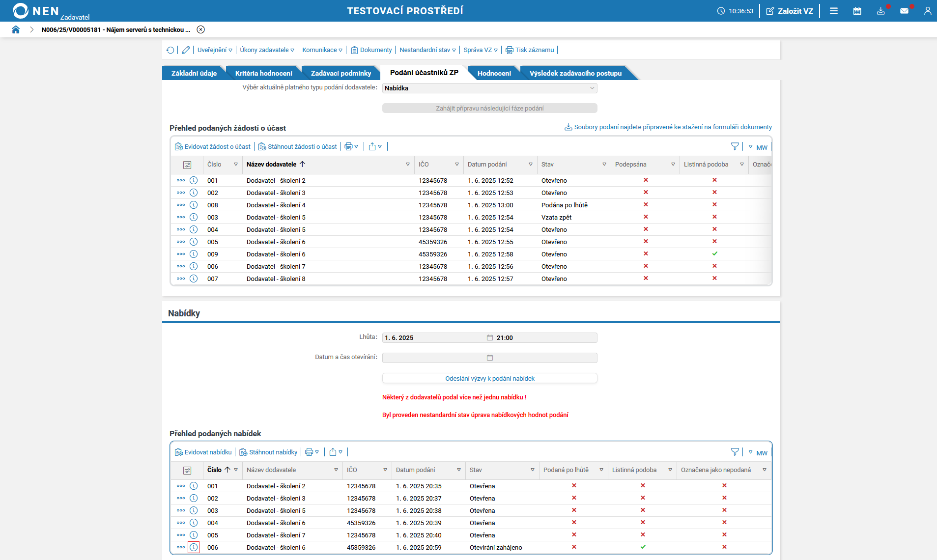The height and width of the screenshot is (560, 937).
Task: Open Stav column filter in requests table
Action: [604, 165]
